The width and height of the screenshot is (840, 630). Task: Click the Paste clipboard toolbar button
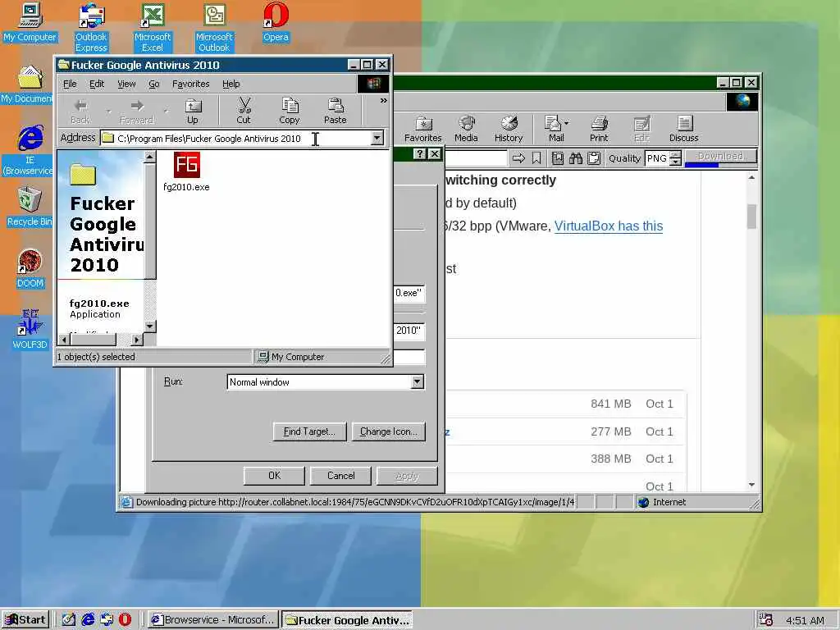[x=336, y=112]
